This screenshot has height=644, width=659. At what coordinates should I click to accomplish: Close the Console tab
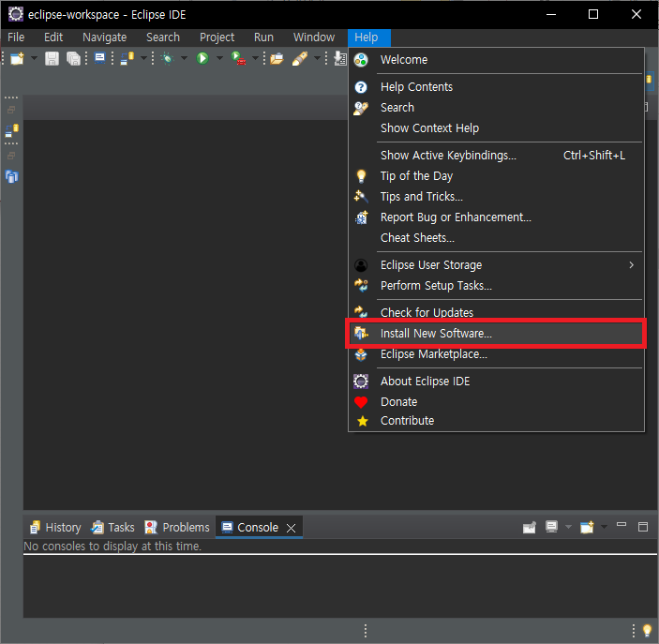pyautogui.click(x=291, y=529)
